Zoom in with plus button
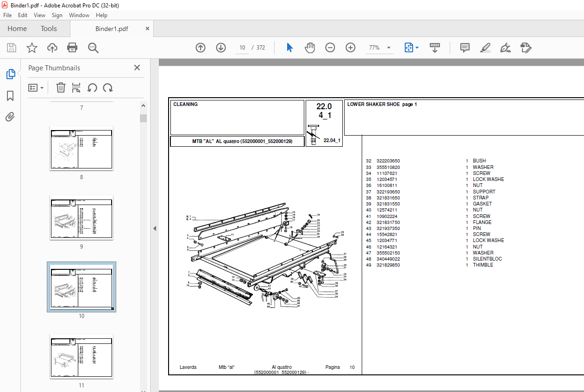The height and width of the screenshot is (392, 584). tap(350, 48)
